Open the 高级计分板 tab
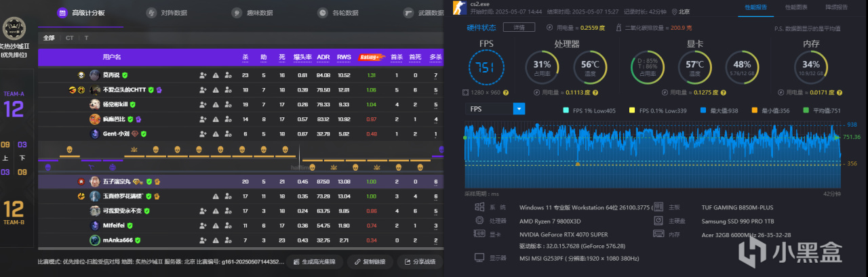 click(x=80, y=13)
